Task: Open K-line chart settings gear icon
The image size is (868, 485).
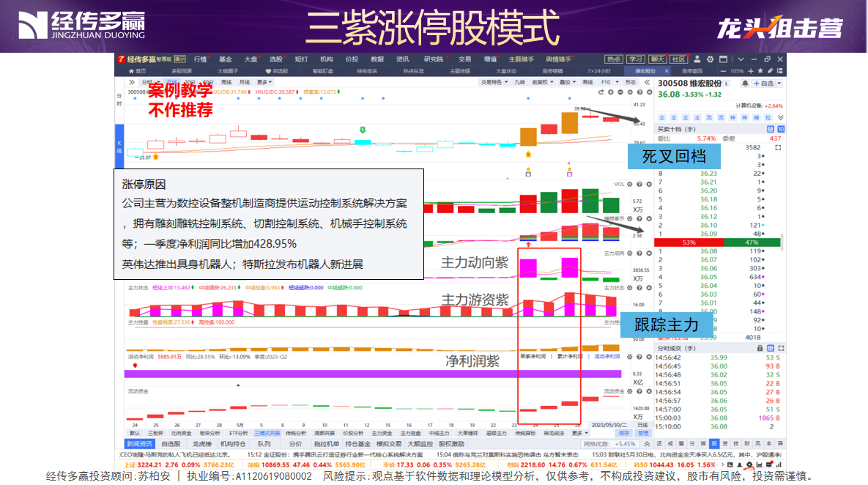Action: click(630, 92)
